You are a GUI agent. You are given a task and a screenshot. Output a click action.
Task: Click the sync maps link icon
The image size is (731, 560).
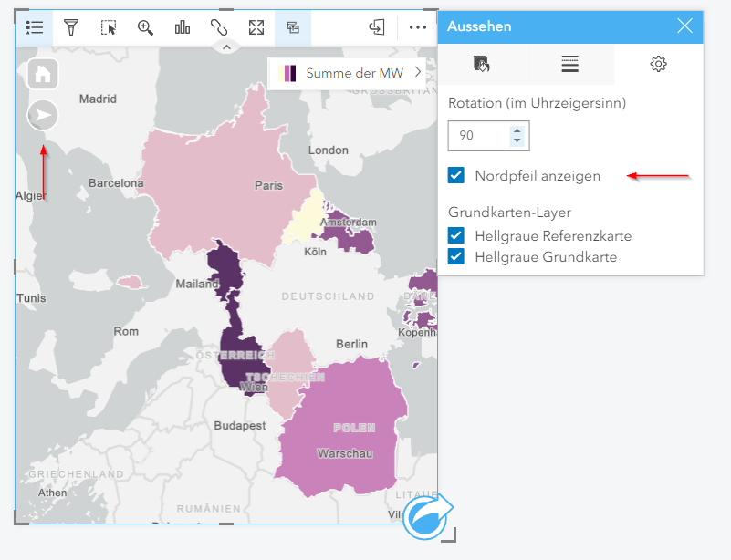point(219,27)
